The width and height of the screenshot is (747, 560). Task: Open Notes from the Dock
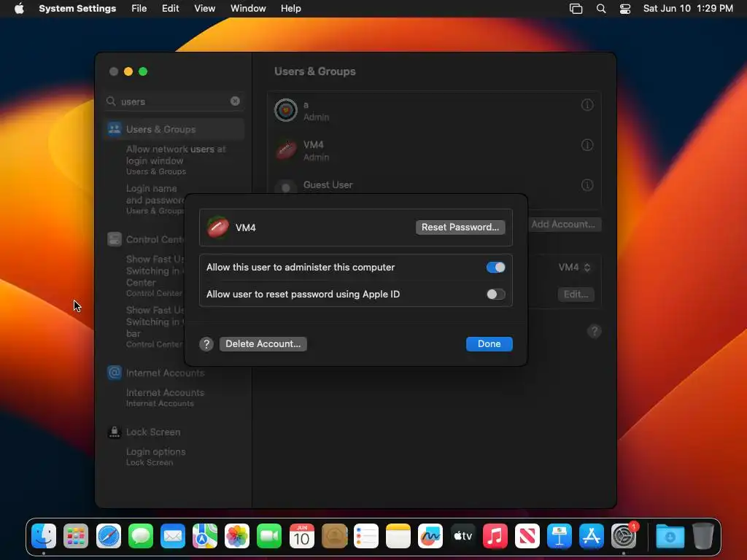(x=398, y=536)
